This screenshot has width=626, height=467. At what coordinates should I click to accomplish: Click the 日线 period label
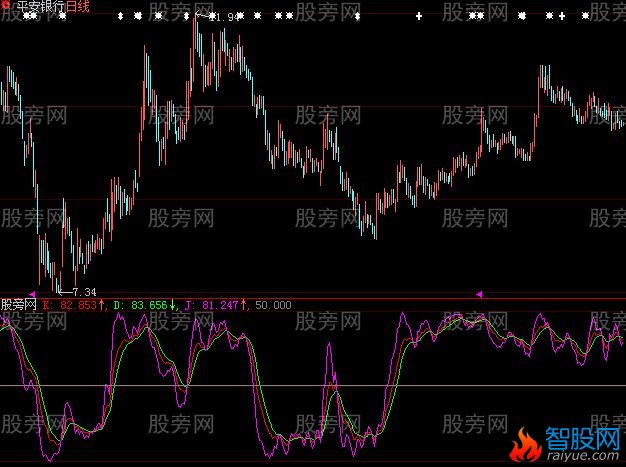point(79,6)
